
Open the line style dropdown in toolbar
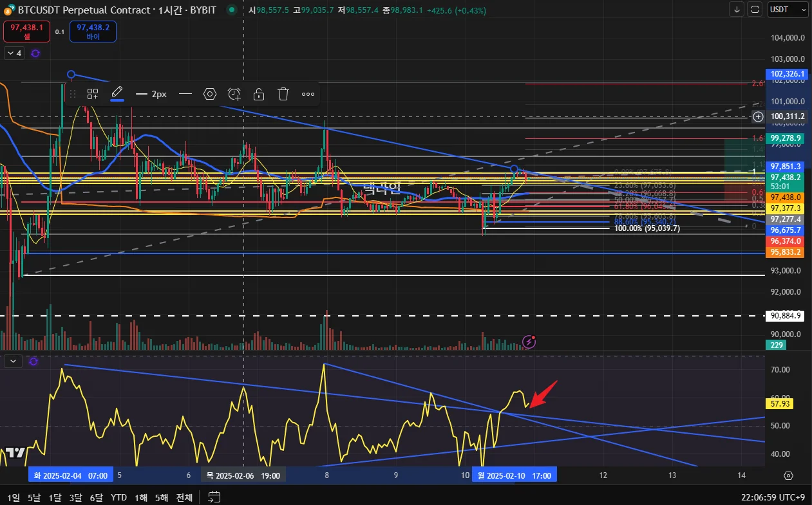pos(185,94)
